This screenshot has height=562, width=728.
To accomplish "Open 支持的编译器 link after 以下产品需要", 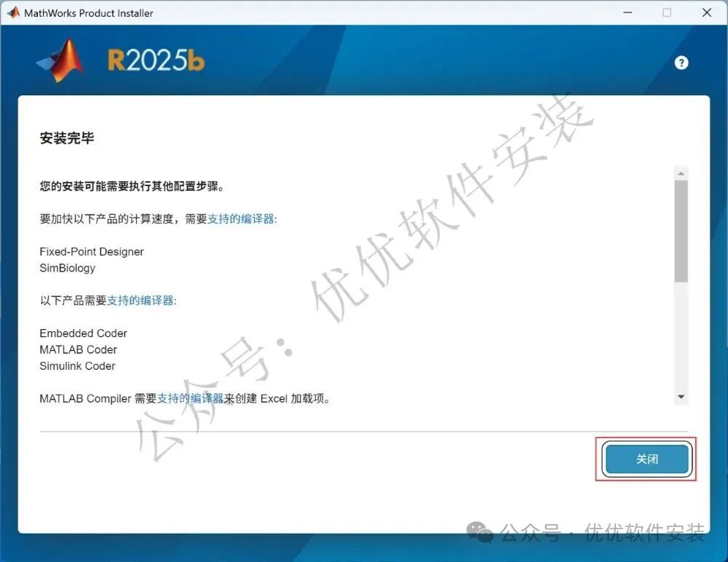I will pos(141,301).
